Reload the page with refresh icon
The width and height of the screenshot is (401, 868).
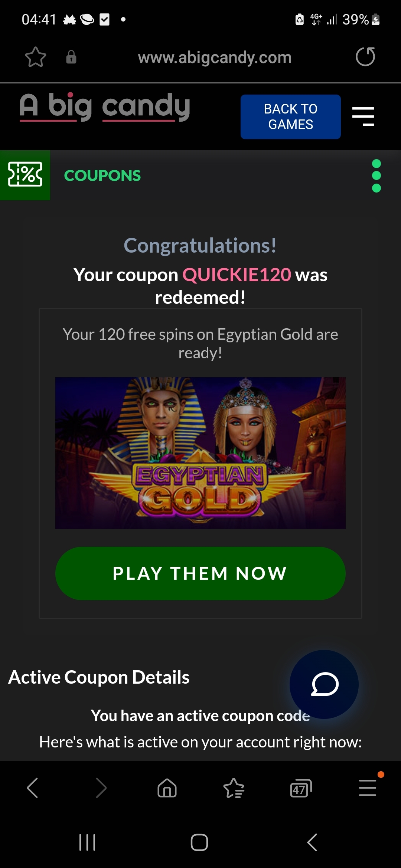click(x=365, y=57)
